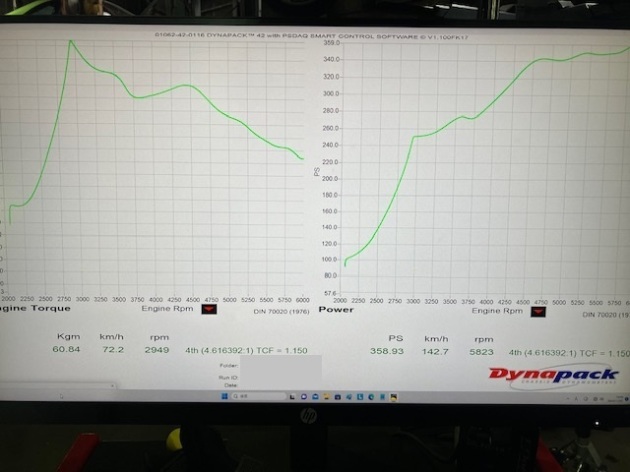The height and width of the screenshot is (472, 630).
Task: Click the PS axis label on Power graph
Action: (316, 171)
